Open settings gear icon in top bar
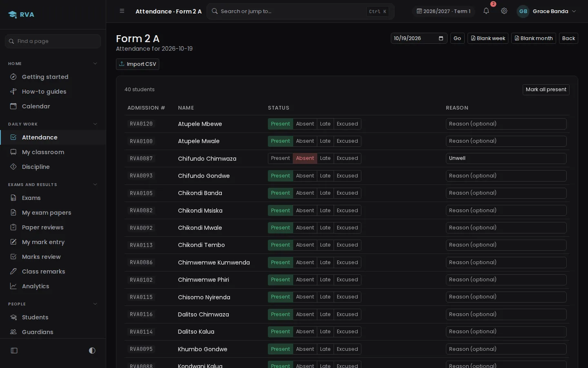This screenshot has width=588, height=368. [504, 11]
